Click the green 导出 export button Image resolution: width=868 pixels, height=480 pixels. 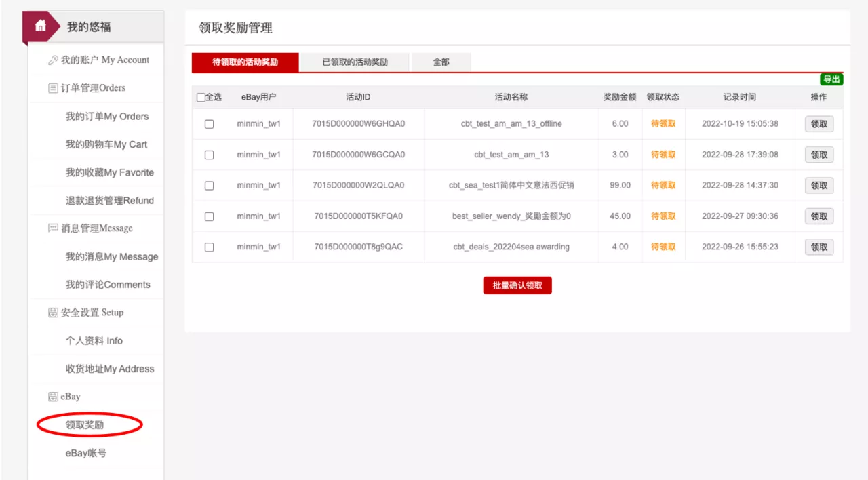pos(832,79)
